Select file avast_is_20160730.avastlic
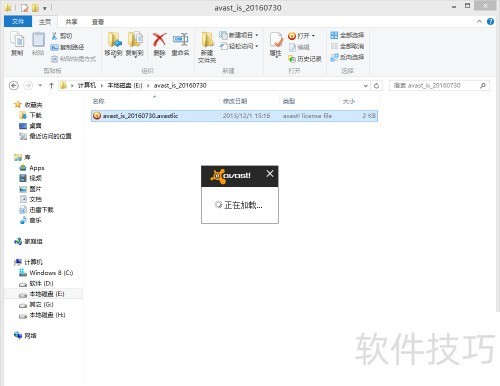Image resolution: width=500 pixels, height=386 pixels. point(234,116)
